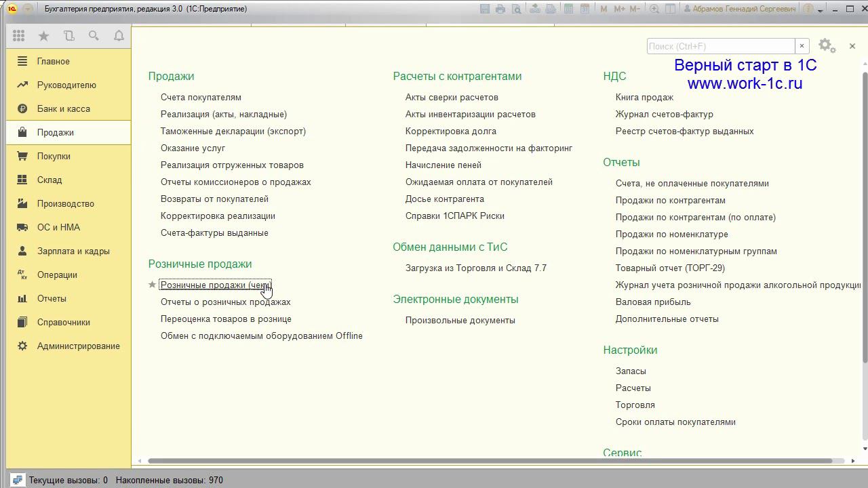The height and width of the screenshot is (488, 868).
Task: Select the Покупки section in sidebar
Action: click(x=54, y=156)
